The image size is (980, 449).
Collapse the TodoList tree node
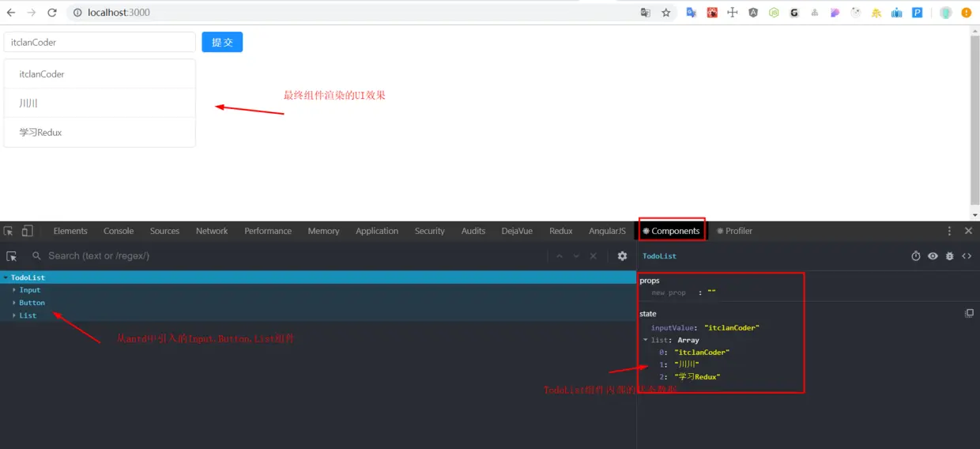pos(6,277)
